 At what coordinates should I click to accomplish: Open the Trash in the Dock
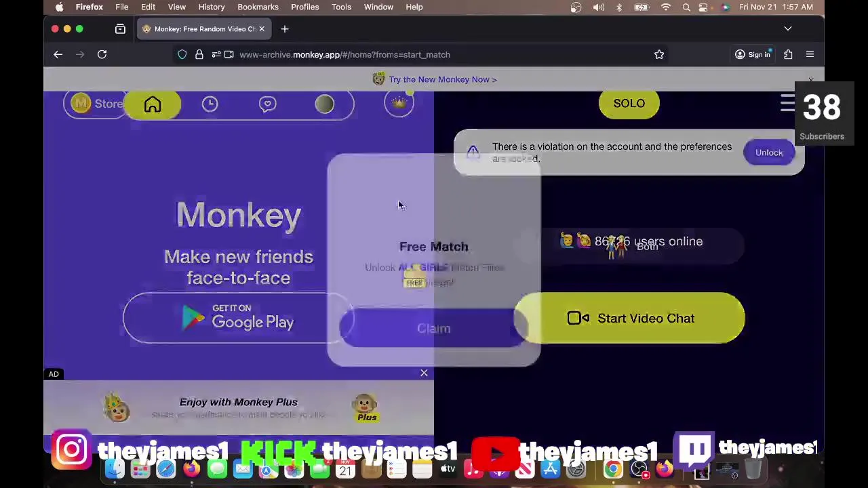point(753,469)
